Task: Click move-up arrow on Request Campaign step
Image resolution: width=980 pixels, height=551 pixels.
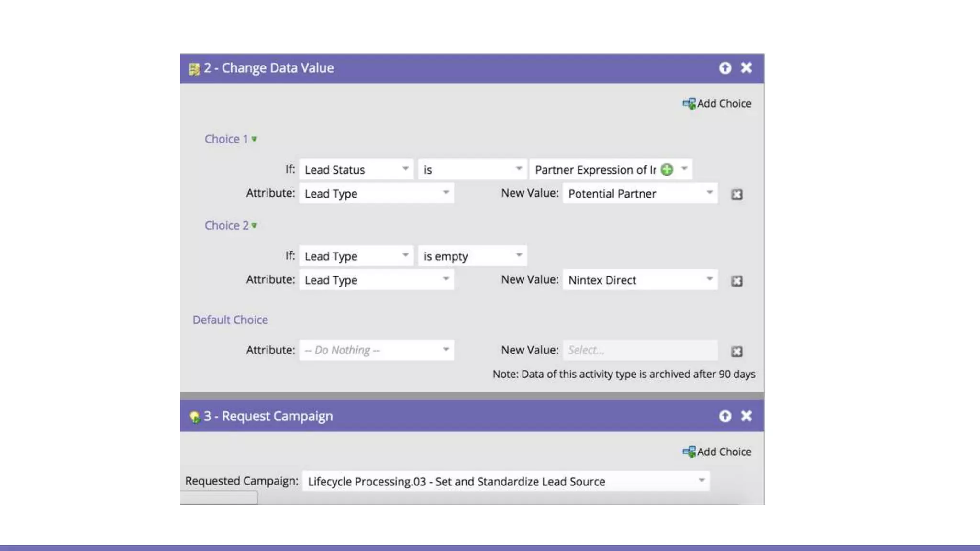Action: click(725, 416)
